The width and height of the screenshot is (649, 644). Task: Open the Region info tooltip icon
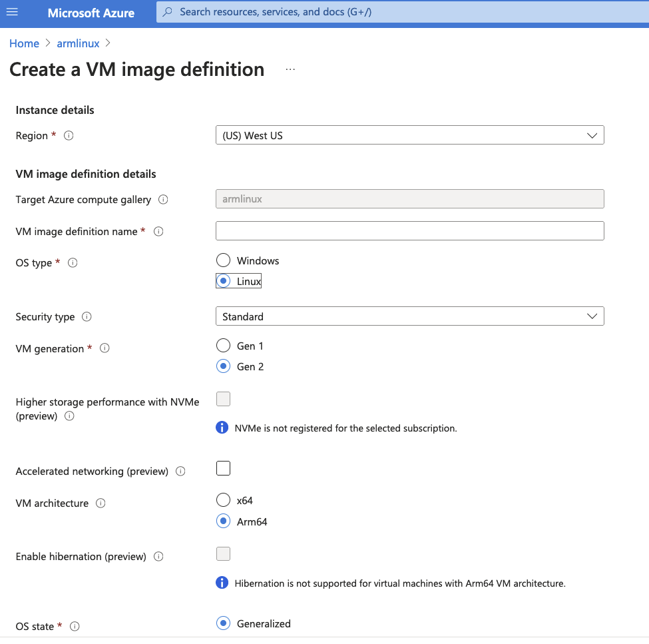tap(69, 135)
